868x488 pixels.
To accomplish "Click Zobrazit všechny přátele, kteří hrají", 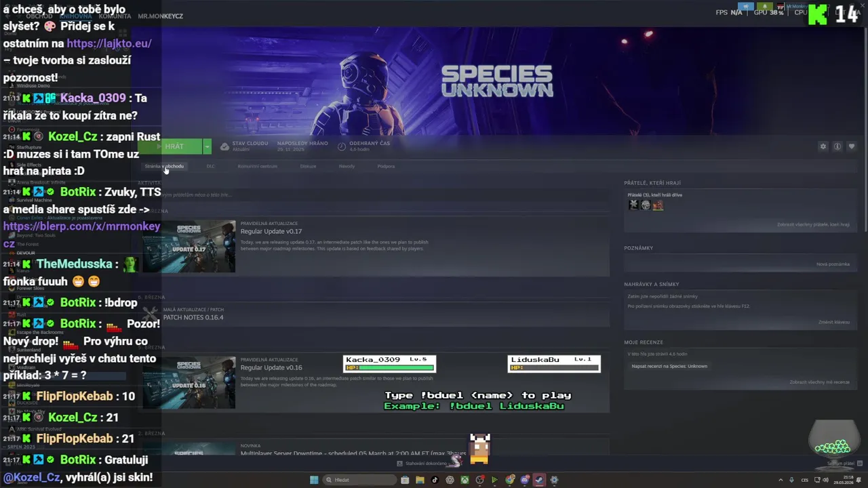I will tap(813, 224).
